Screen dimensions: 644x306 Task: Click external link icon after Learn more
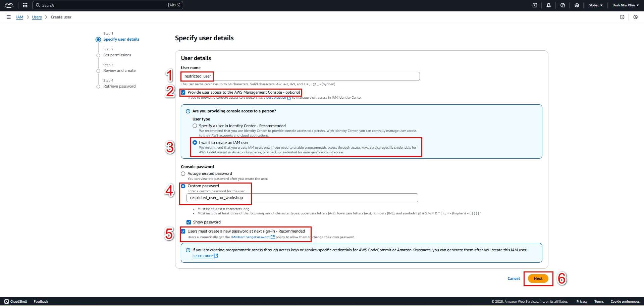[x=216, y=256]
